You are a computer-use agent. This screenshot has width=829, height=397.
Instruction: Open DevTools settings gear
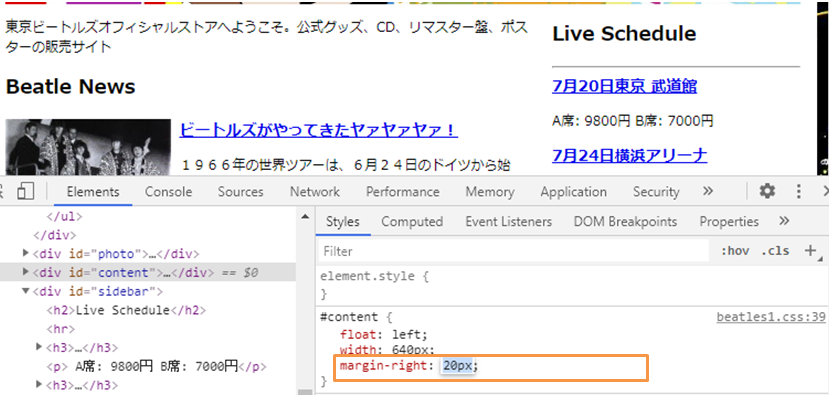coord(767,191)
